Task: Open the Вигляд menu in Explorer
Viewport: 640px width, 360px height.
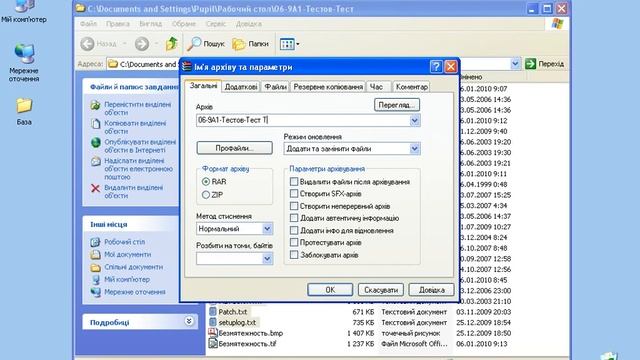Action: pos(151,24)
